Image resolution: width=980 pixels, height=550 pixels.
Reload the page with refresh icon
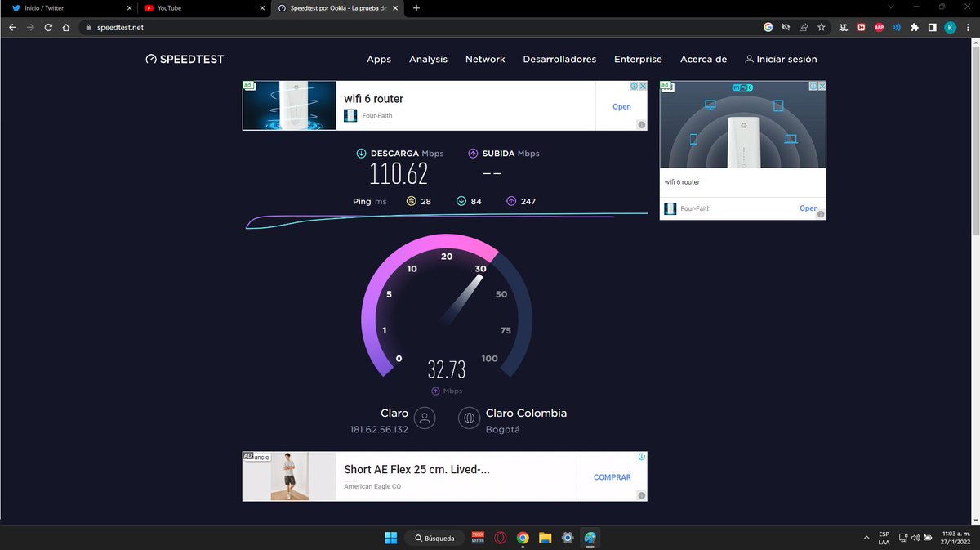click(x=48, y=27)
